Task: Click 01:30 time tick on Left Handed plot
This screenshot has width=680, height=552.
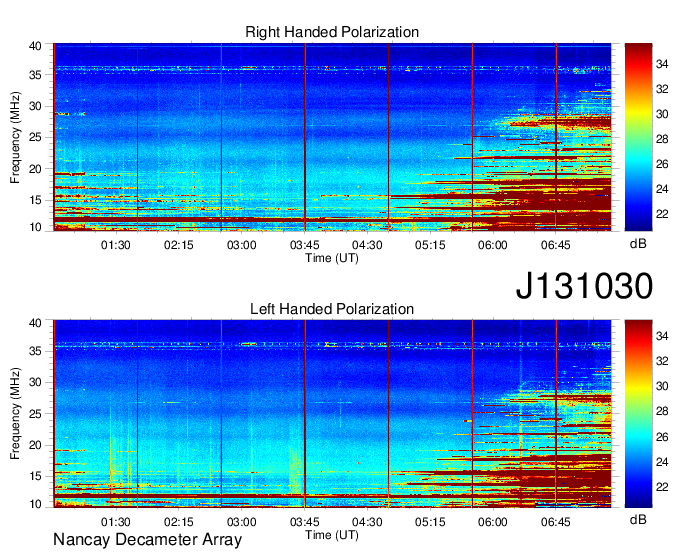Action: [116, 522]
